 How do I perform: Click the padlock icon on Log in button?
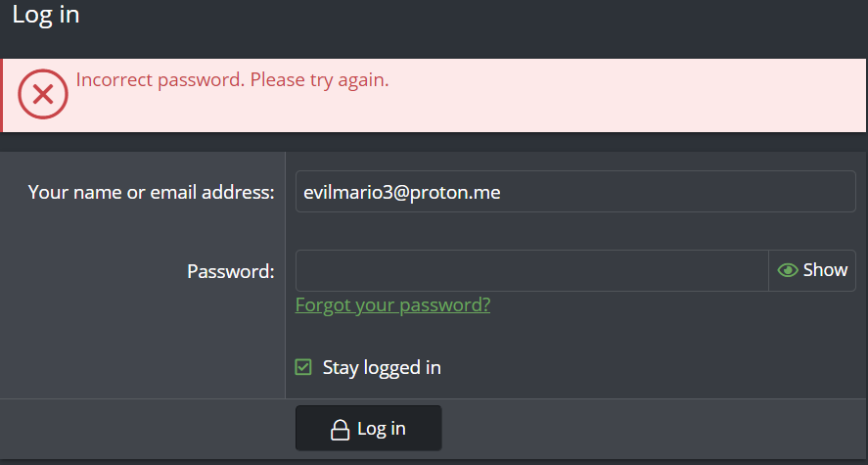point(340,430)
